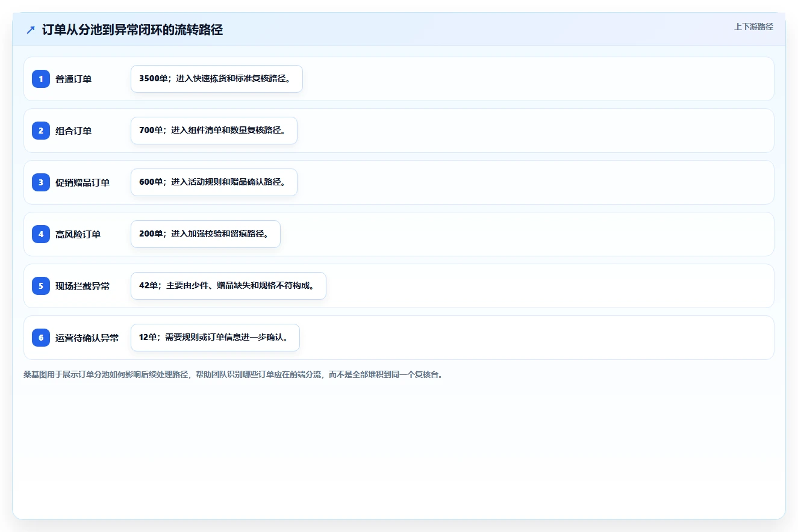Image resolution: width=798 pixels, height=532 pixels.
Task: Click the 200单 加强校验 description chip
Action: pyautogui.click(x=205, y=234)
